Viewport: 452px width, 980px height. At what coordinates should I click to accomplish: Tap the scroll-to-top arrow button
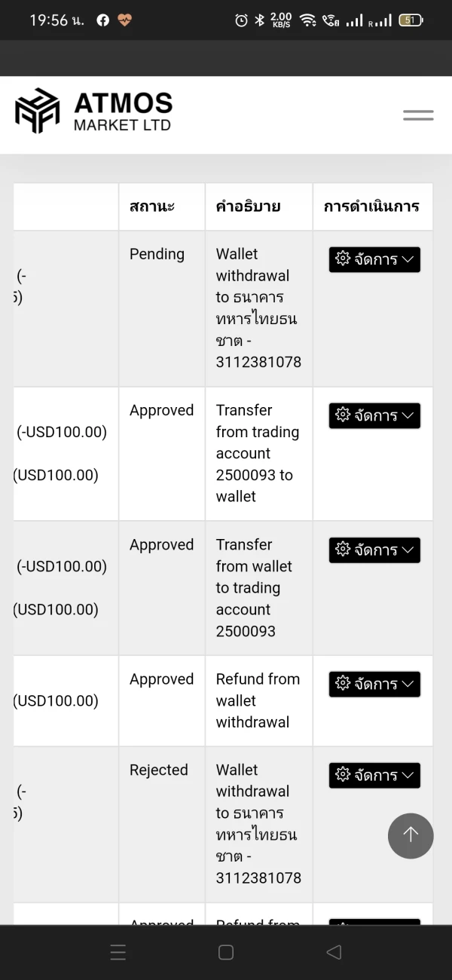(x=411, y=835)
